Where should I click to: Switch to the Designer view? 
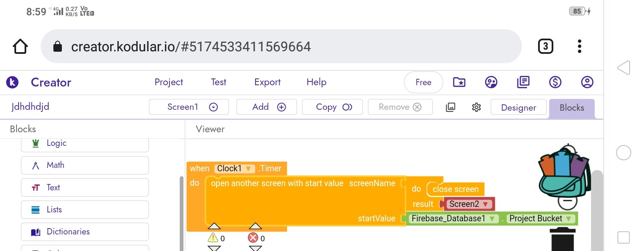pos(518,108)
